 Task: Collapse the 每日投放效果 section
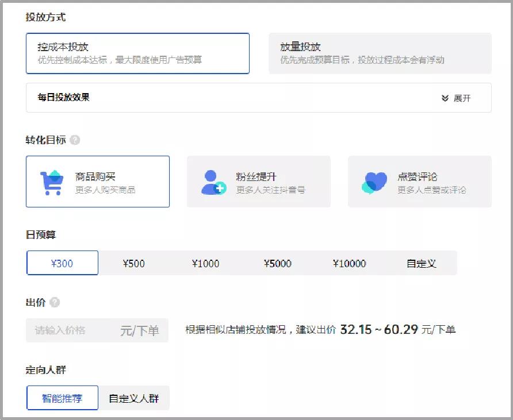[x=459, y=98]
